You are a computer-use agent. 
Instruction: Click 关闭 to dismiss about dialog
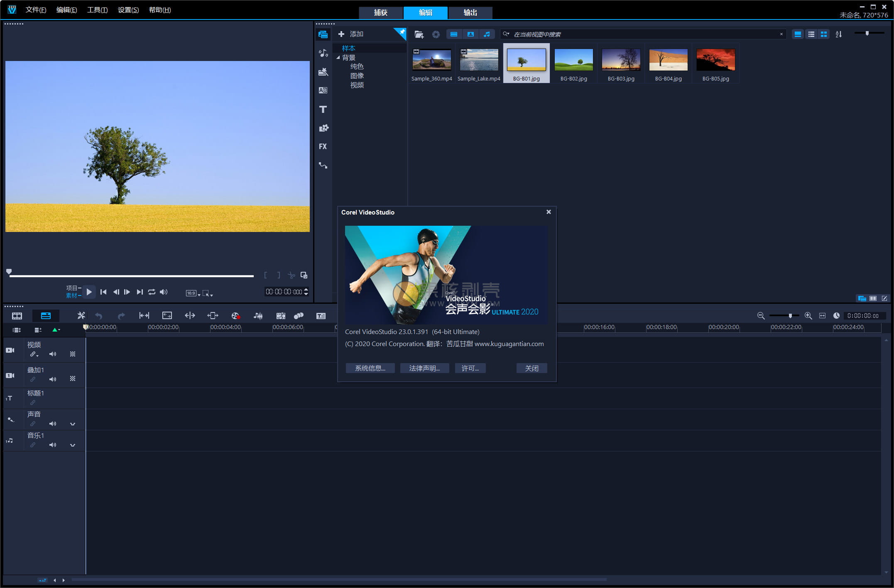pos(532,368)
